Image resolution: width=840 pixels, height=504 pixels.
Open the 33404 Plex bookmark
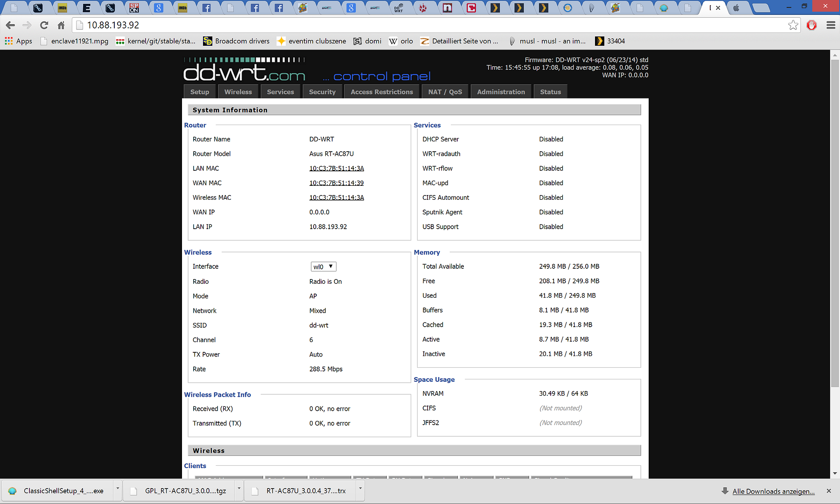(610, 41)
